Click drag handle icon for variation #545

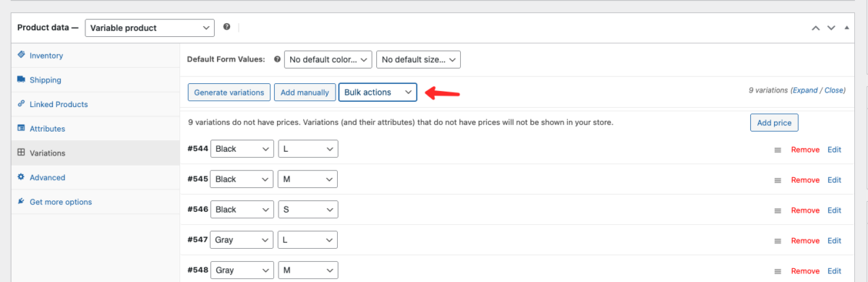[778, 180]
